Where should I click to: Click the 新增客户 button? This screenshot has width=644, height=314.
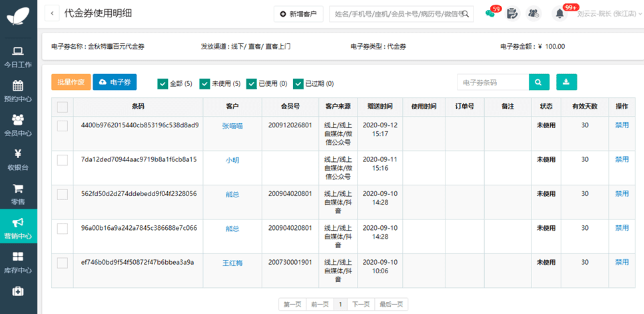tap(298, 13)
